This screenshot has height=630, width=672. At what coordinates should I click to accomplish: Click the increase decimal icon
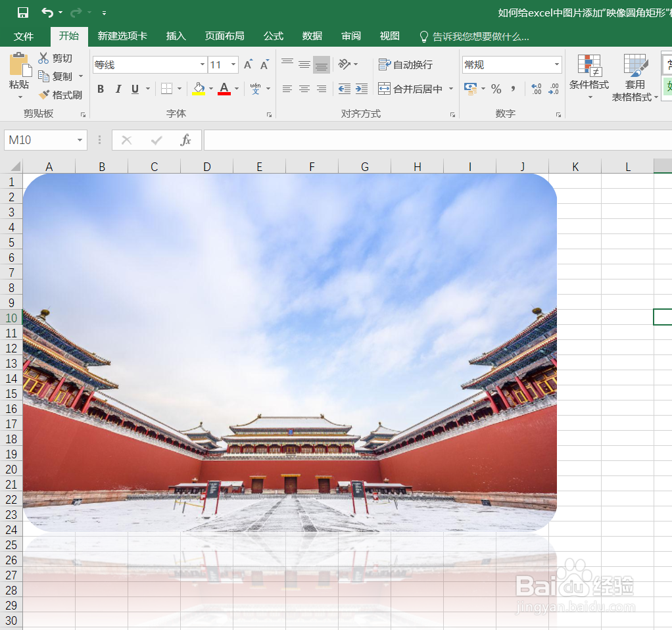[536, 89]
